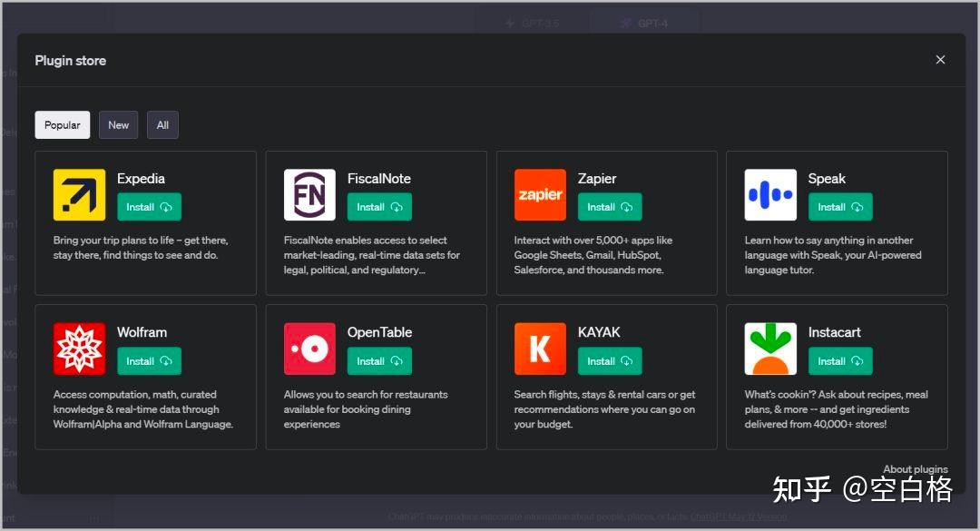Click the Wolfram red logo icon
The height and width of the screenshot is (531, 980).
[x=79, y=349]
